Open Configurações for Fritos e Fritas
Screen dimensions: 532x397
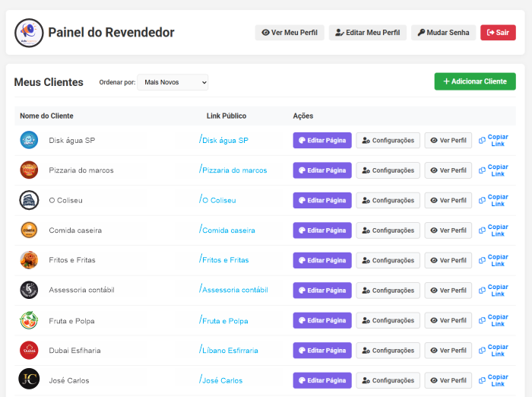(388, 260)
